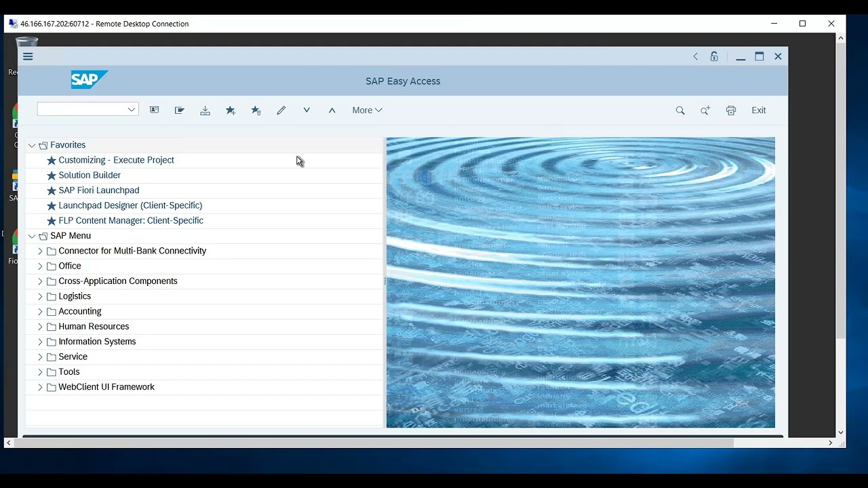868x488 pixels.
Task: Click the SAP Easy Access title
Action: (403, 81)
